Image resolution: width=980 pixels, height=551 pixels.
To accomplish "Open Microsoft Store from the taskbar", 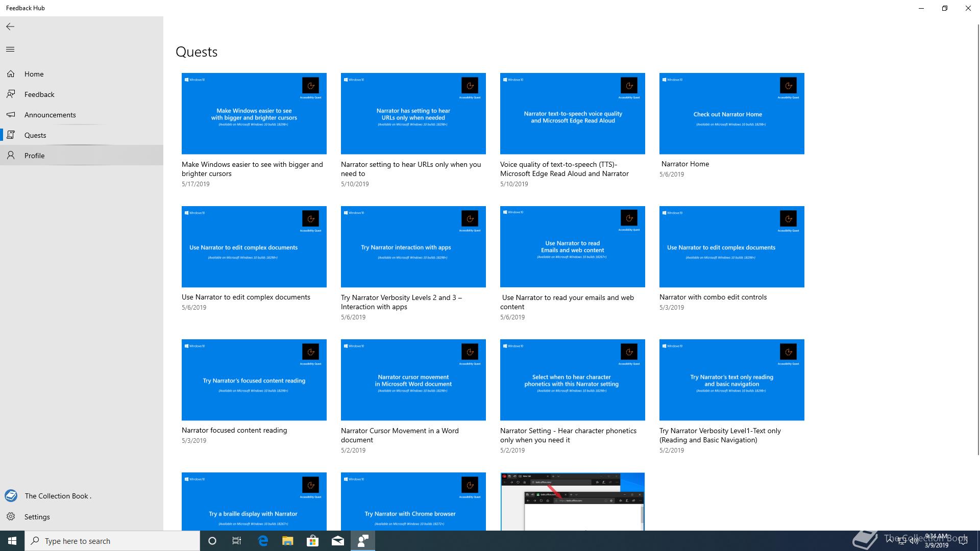I will [x=313, y=541].
